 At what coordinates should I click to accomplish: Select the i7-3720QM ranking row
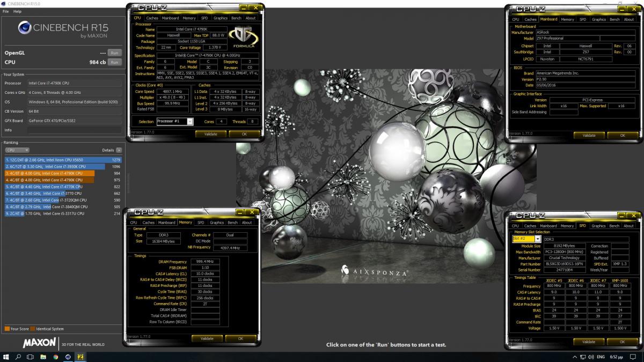click(x=63, y=200)
